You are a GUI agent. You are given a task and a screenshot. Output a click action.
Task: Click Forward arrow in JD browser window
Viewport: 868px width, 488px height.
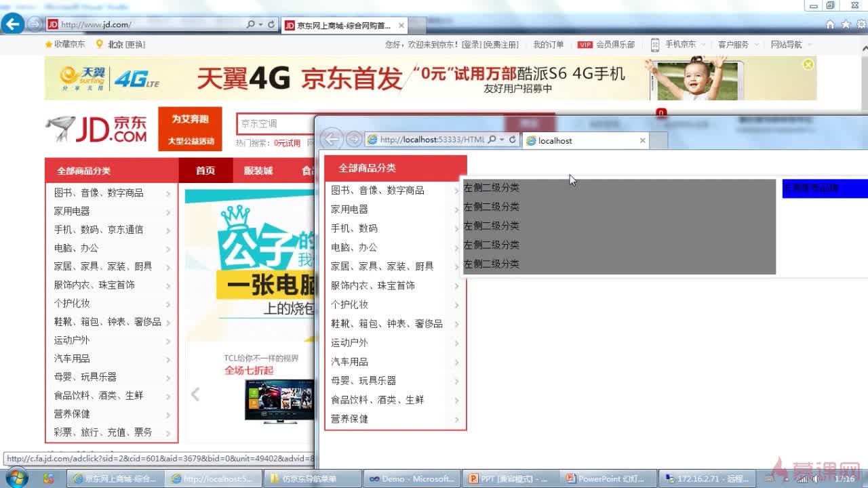point(35,24)
